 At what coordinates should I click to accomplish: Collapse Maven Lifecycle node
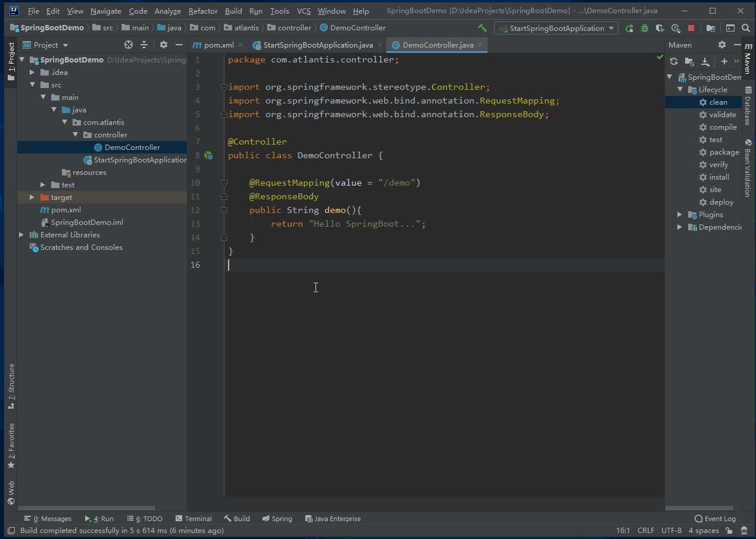click(680, 90)
